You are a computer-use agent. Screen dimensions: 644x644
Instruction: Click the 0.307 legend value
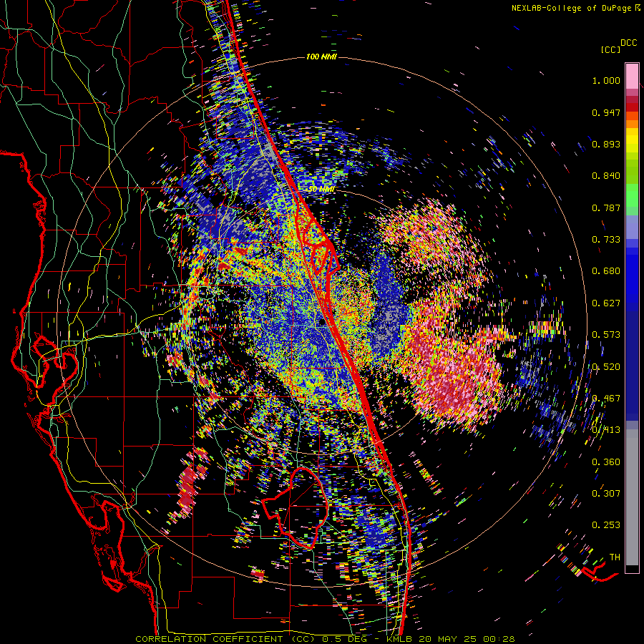point(606,494)
